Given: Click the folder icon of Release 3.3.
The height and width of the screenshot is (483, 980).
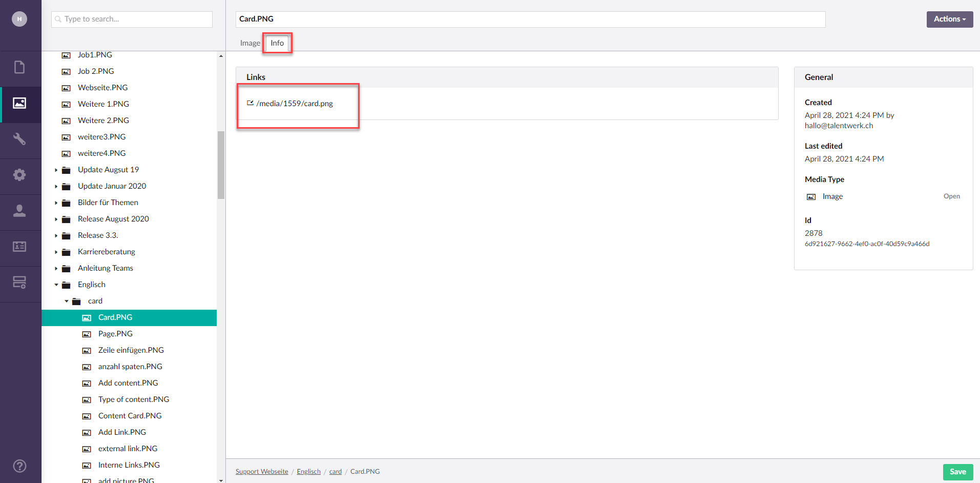Looking at the screenshot, I should [x=66, y=236].
